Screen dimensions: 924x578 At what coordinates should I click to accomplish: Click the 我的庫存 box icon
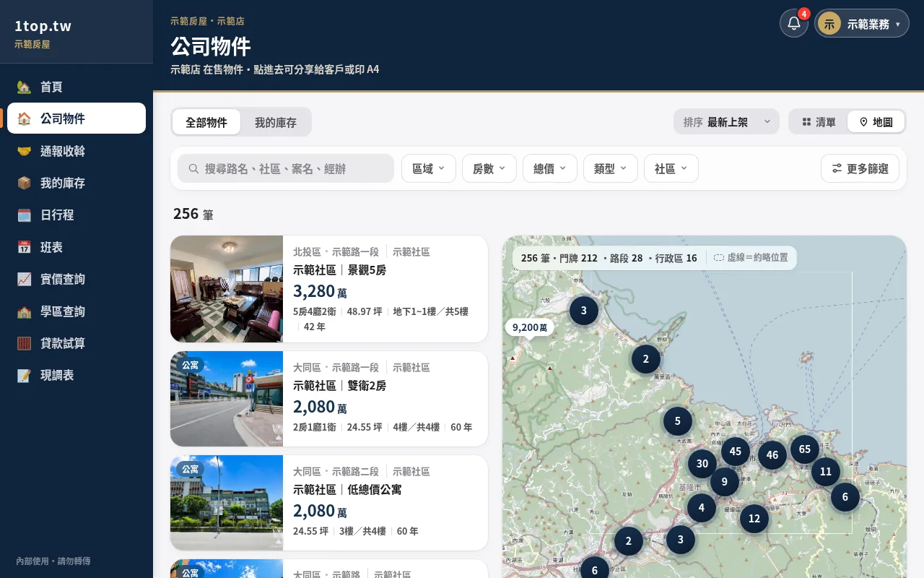point(24,184)
